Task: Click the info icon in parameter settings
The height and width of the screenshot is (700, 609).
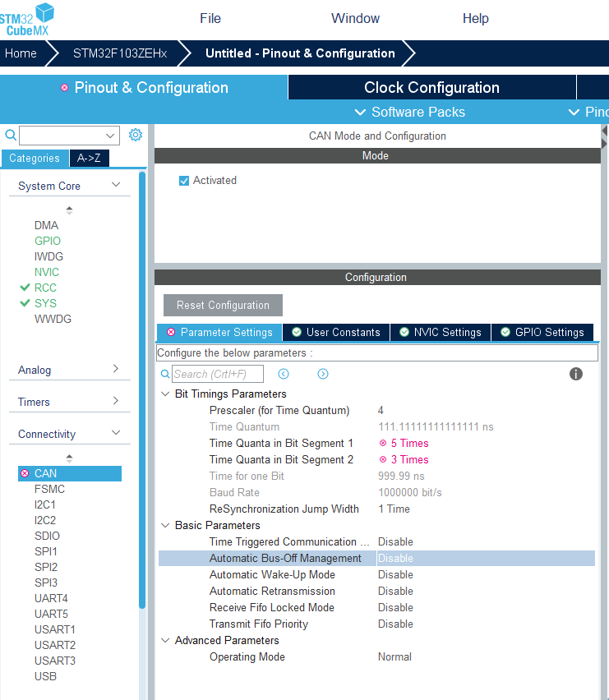Action: point(576,374)
